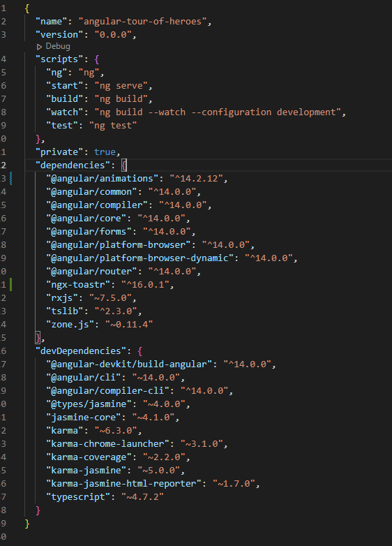The height and width of the screenshot is (546, 392).
Task: Click the "typescript" key
Action: coord(78,497)
